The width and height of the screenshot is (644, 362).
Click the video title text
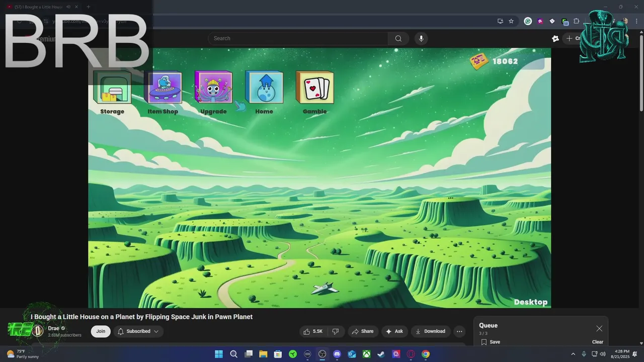(x=141, y=317)
